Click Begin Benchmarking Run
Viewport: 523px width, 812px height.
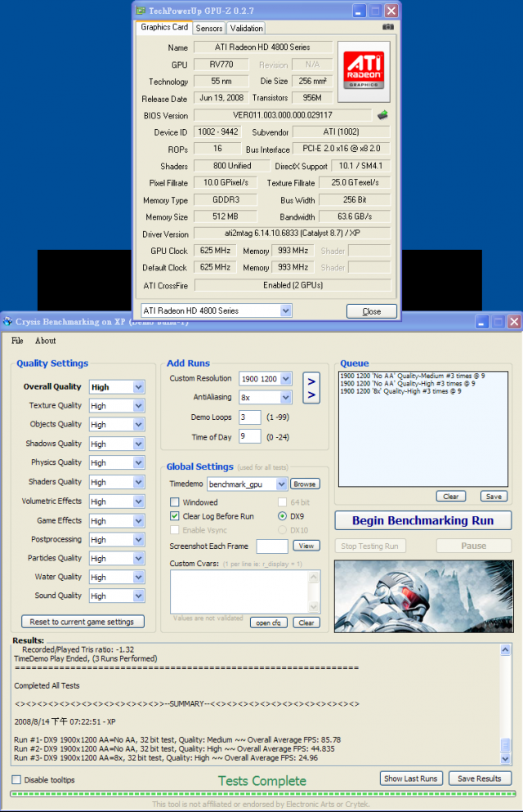tap(423, 520)
